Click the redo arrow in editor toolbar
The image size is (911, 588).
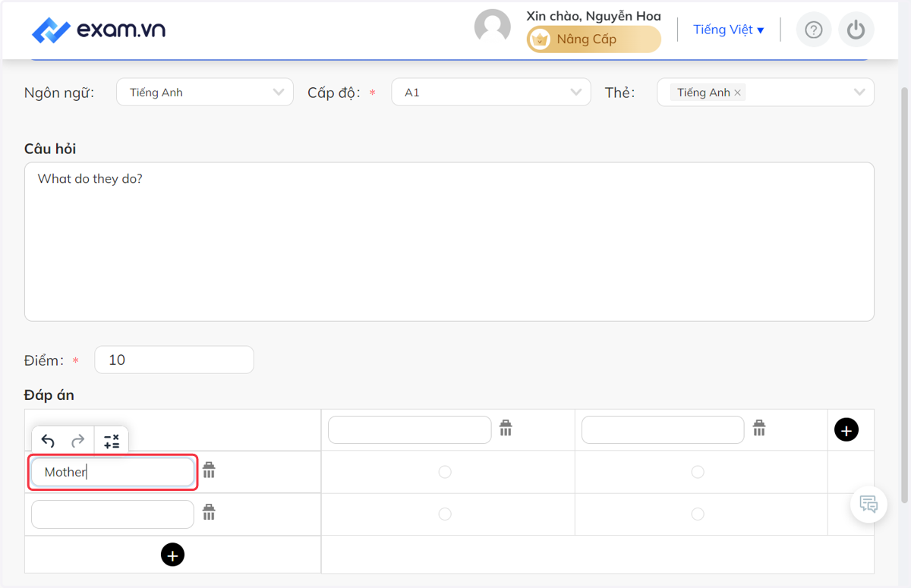[77, 441]
